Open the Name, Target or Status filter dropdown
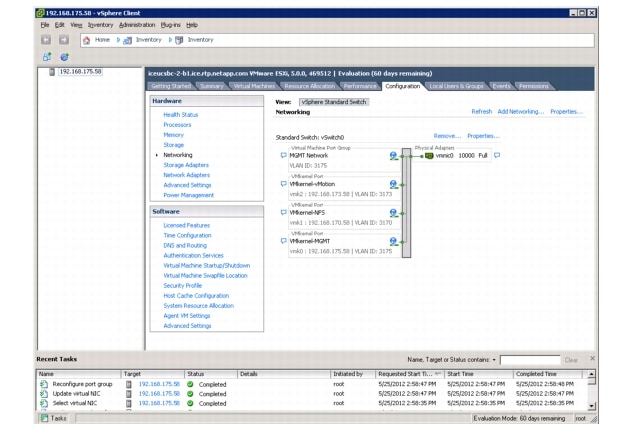Screen dimensions: 640x431 tap(494, 360)
